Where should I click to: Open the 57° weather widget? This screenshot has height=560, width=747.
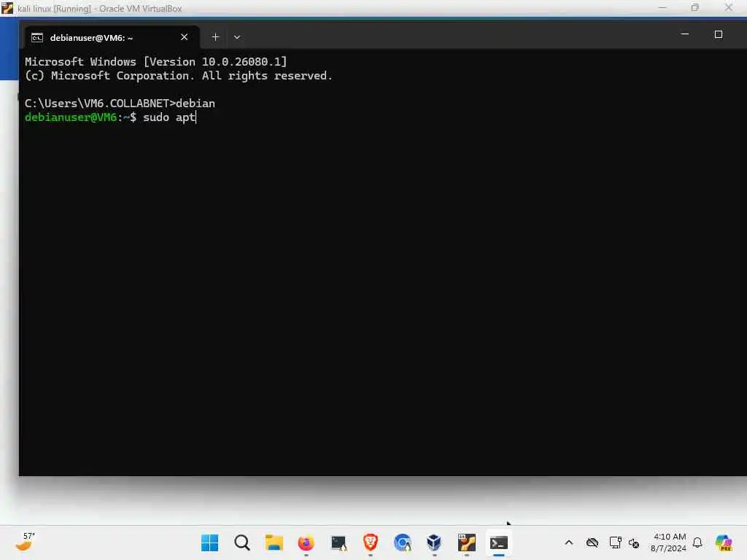coord(26,542)
